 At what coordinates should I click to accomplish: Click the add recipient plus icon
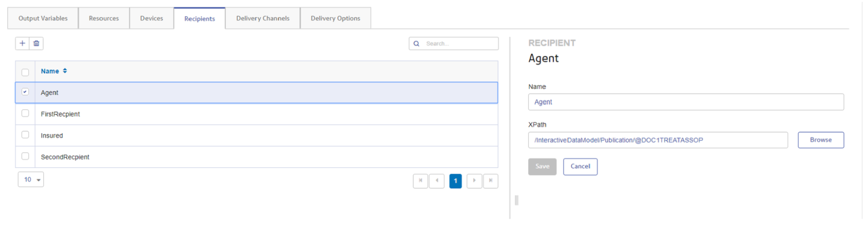[22, 43]
